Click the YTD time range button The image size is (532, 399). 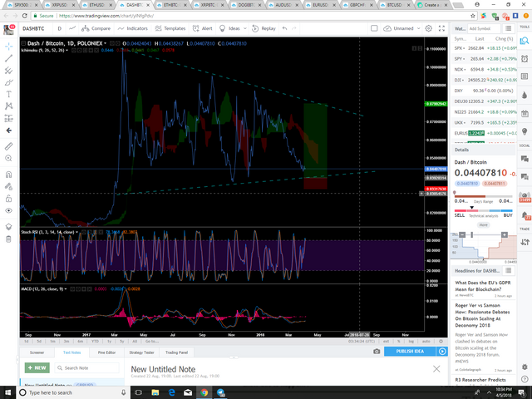click(95, 342)
